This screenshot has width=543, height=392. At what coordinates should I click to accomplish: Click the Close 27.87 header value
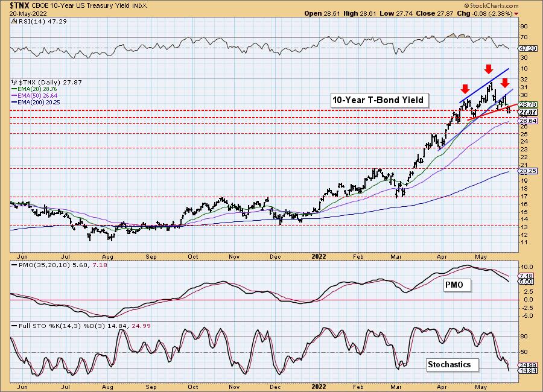pos(434,13)
